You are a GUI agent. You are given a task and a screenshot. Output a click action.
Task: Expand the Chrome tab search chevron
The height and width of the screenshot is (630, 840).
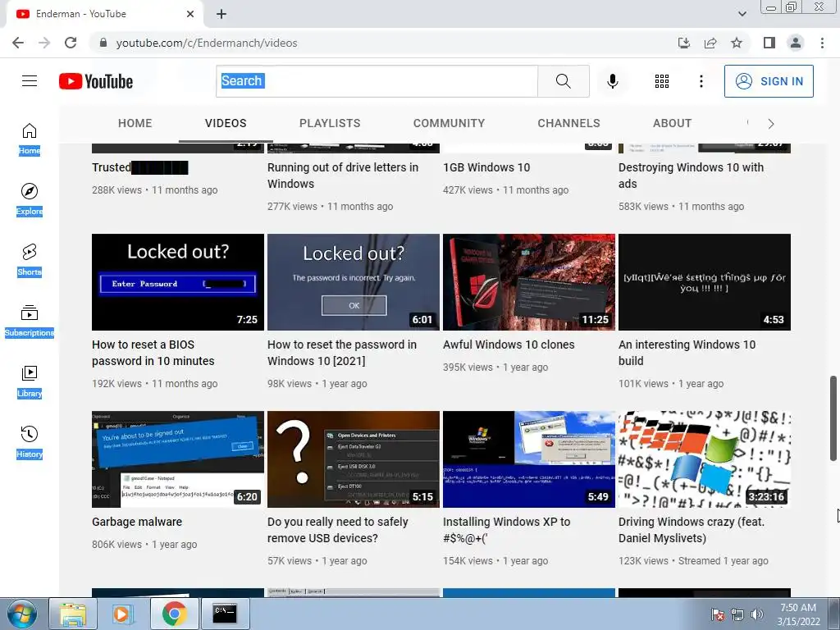pyautogui.click(x=742, y=14)
